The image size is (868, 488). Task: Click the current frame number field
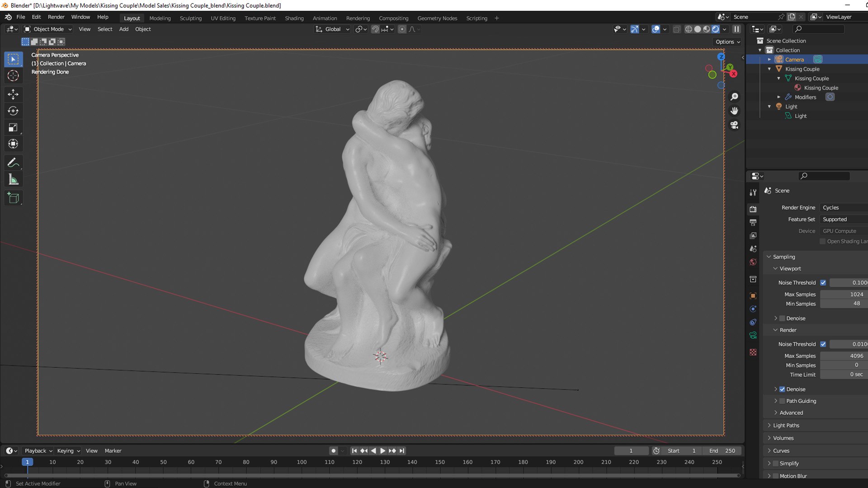point(631,450)
